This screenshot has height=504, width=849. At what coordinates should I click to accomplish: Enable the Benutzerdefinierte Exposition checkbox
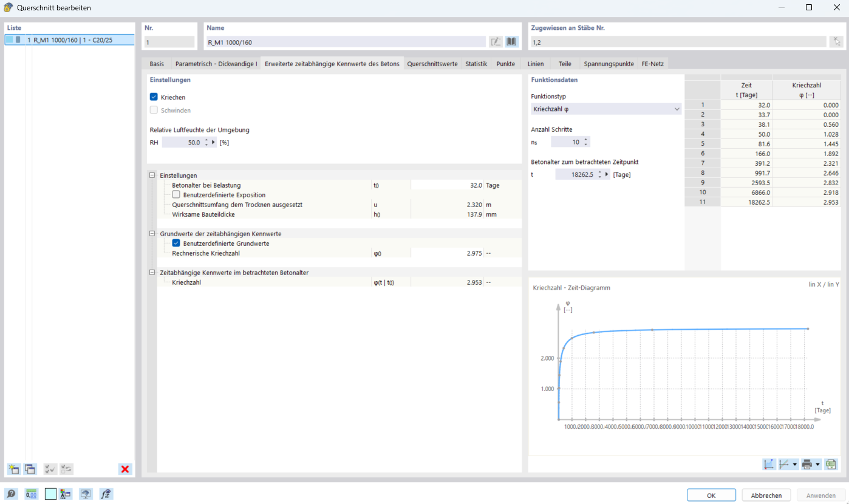tap(176, 195)
